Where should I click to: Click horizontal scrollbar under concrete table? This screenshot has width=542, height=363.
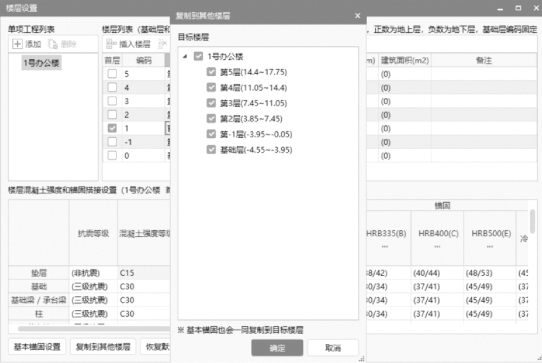pyautogui.click(x=94, y=328)
